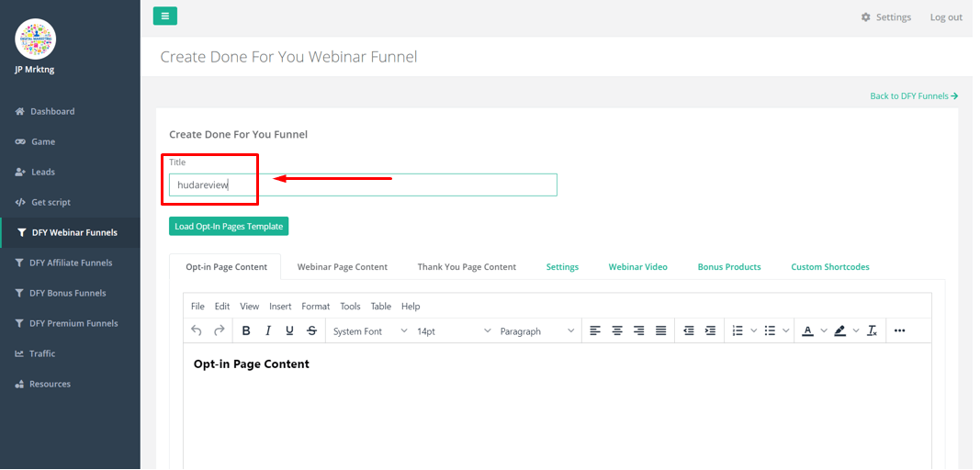The height and width of the screenshot is (470, 980).
Task: Open the Insert menu in editor
Action: tap(280, 307)
